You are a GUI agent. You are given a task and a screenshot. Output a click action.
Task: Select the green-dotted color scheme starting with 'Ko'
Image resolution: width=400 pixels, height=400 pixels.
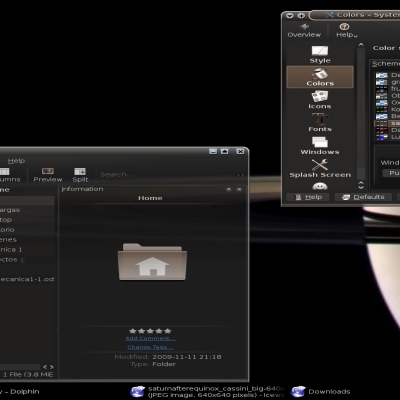coord(387,109)
